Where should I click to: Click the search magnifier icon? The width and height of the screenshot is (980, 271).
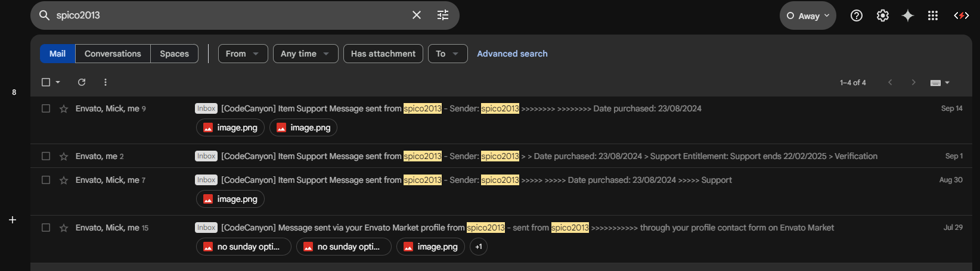44,15
